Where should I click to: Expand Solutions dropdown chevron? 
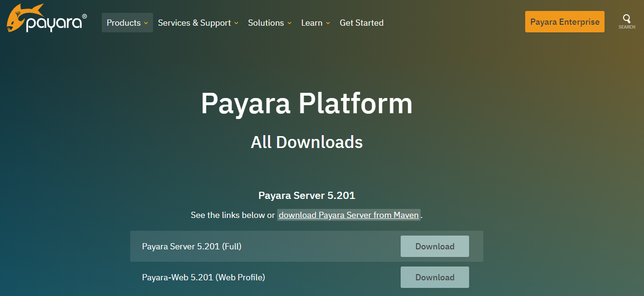289,23
